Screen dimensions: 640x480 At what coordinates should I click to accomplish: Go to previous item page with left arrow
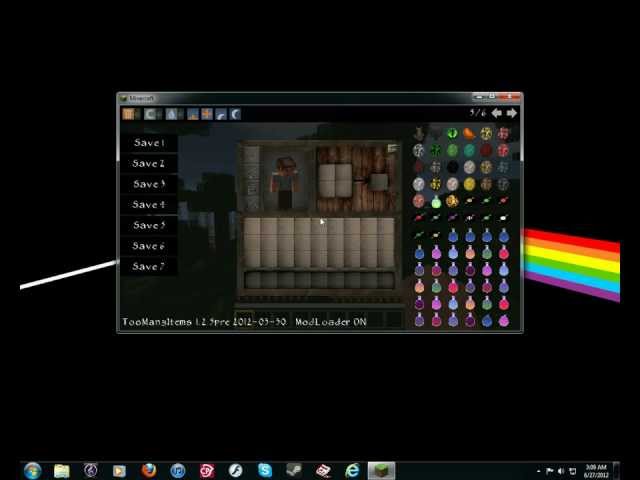[x=496, y=113]
